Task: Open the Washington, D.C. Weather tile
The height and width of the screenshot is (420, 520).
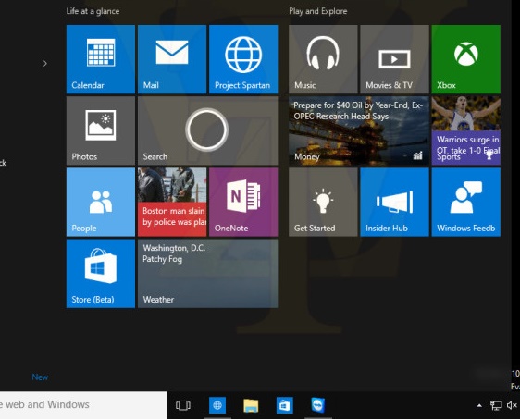Action: click(207, 274)
